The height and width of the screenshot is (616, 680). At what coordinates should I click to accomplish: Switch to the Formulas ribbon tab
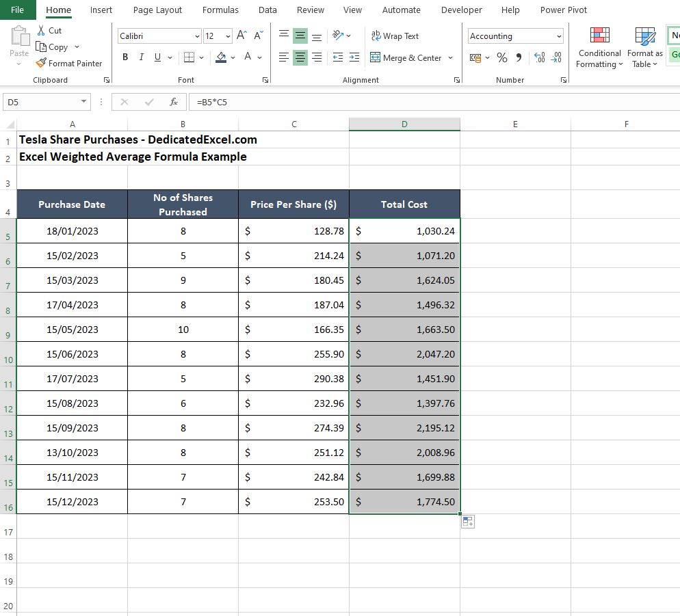(220, 10)
